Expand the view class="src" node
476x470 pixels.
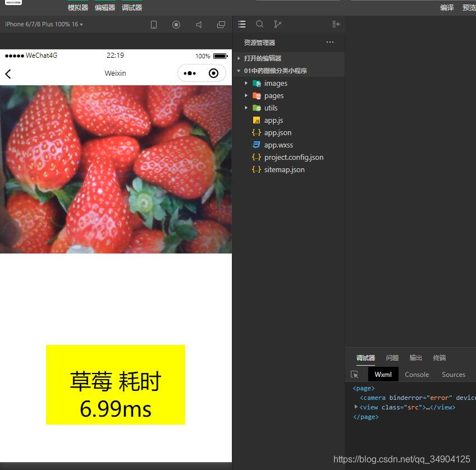coord(356,407)
